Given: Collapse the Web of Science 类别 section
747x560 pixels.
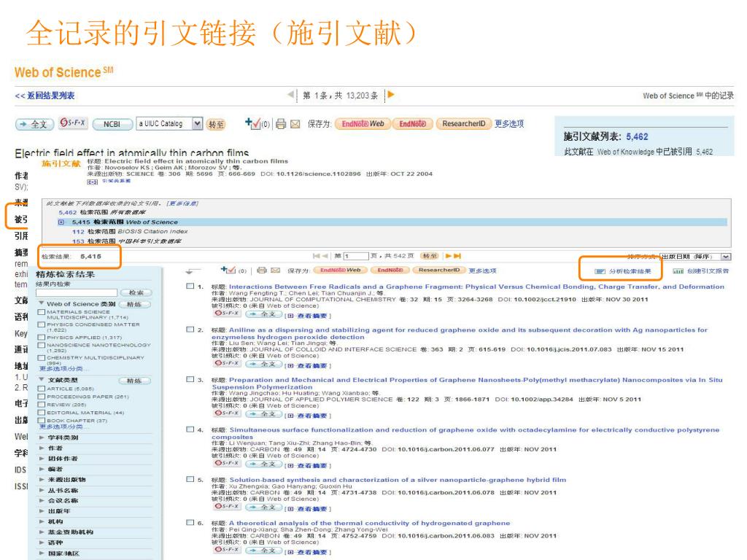Looking at the screenshot, I should tap(42, 303).
